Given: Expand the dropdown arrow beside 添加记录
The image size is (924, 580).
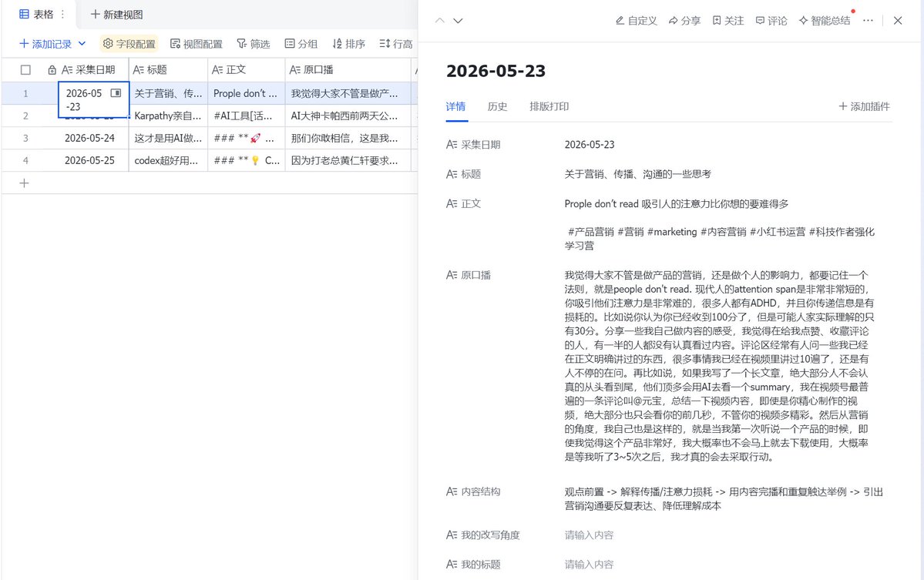Looking at the screenshot, I should [x=82, y=44].
